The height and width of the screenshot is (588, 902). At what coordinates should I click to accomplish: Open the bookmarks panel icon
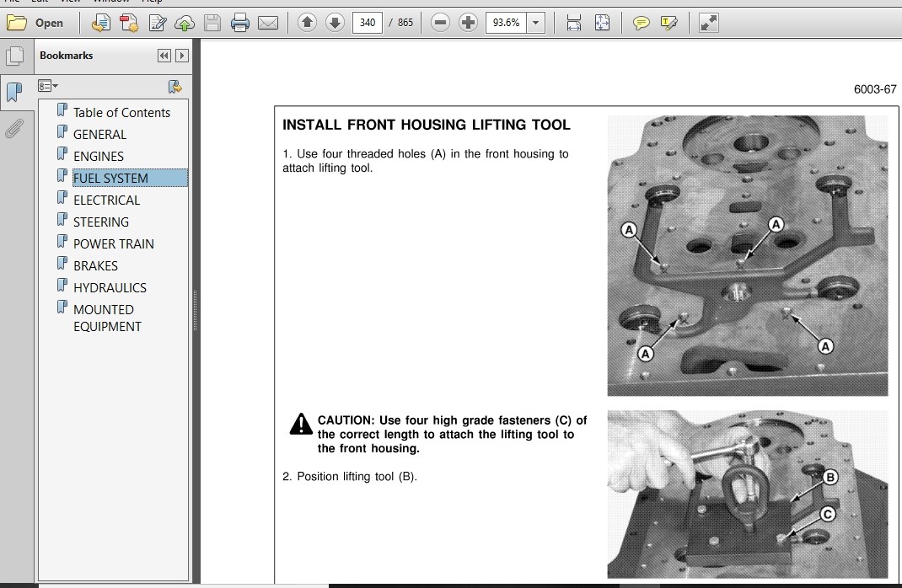[x=14, y=91]
